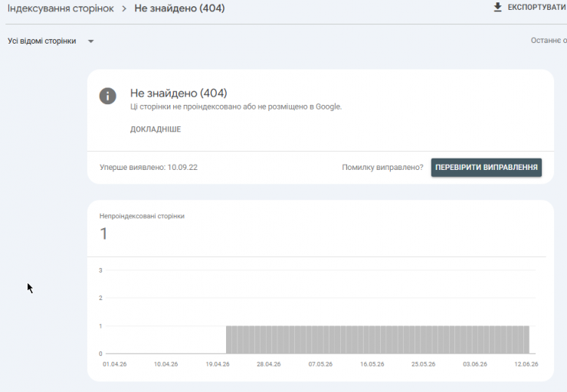Screen dimensions: 567x392
Task: Click the 19.04.26 date on chart axis
Action: [x=218, y=364]
